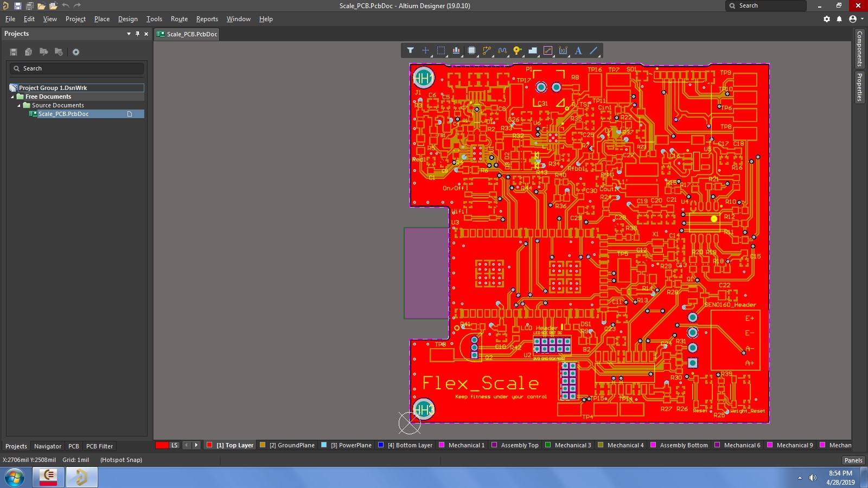Select Scale_PCB.PcbDoc in the project tree
The width and height of the screenshot is (868, 488).
pyautogui.click(x=63, y=114)
